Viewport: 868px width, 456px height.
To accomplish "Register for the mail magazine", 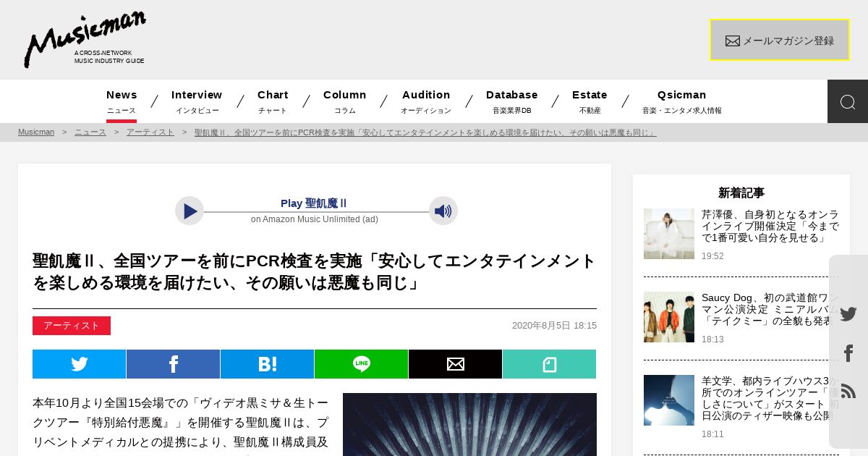I will tap(780, 40).
